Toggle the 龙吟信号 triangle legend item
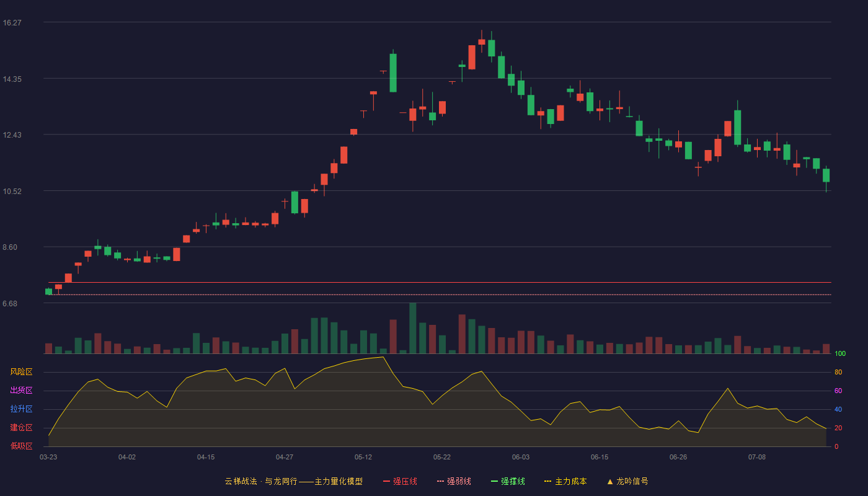This screenshot has height=496, width=868. (627, 481)
